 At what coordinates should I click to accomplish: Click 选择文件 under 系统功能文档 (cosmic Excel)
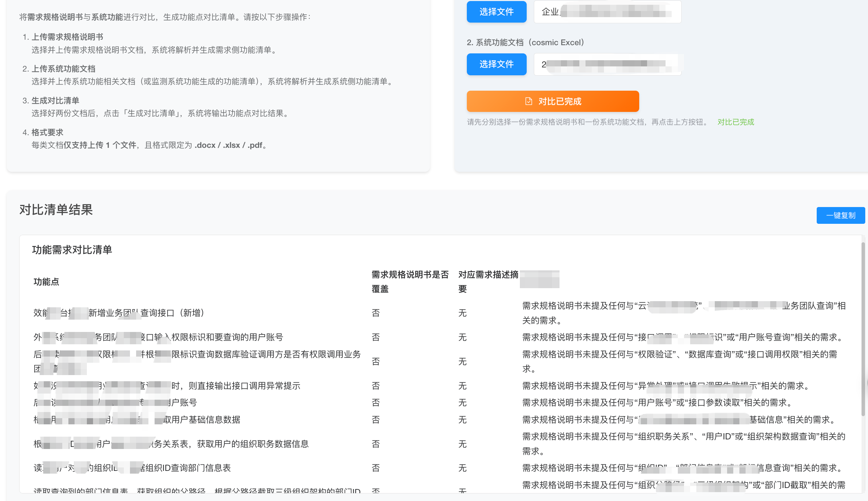496,64
